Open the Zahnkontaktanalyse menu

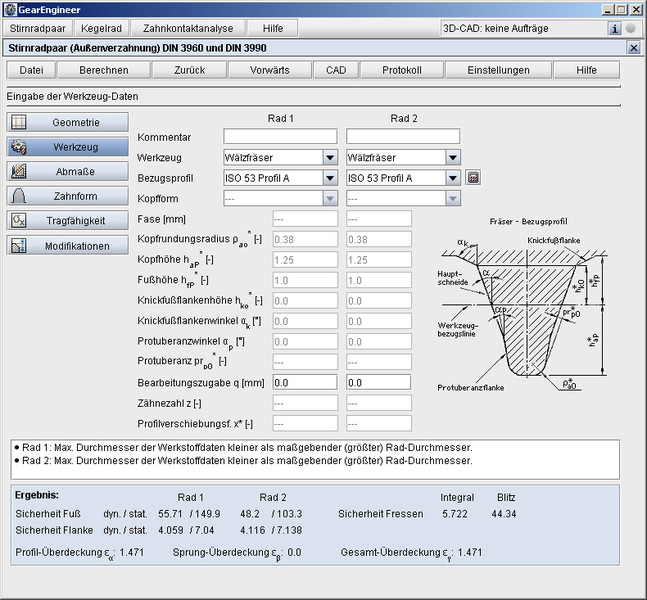[x=188, y=29]
